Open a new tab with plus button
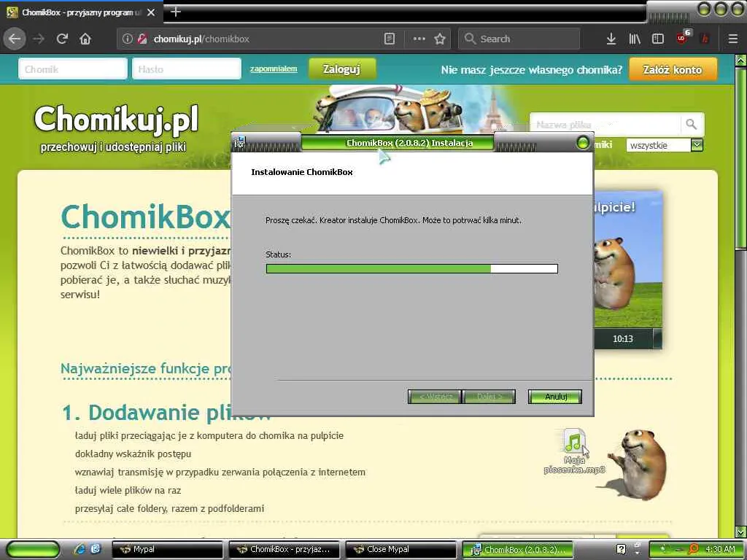Image resolution: width=747 pixels, height=560 pixels. (x=175, y=12)
